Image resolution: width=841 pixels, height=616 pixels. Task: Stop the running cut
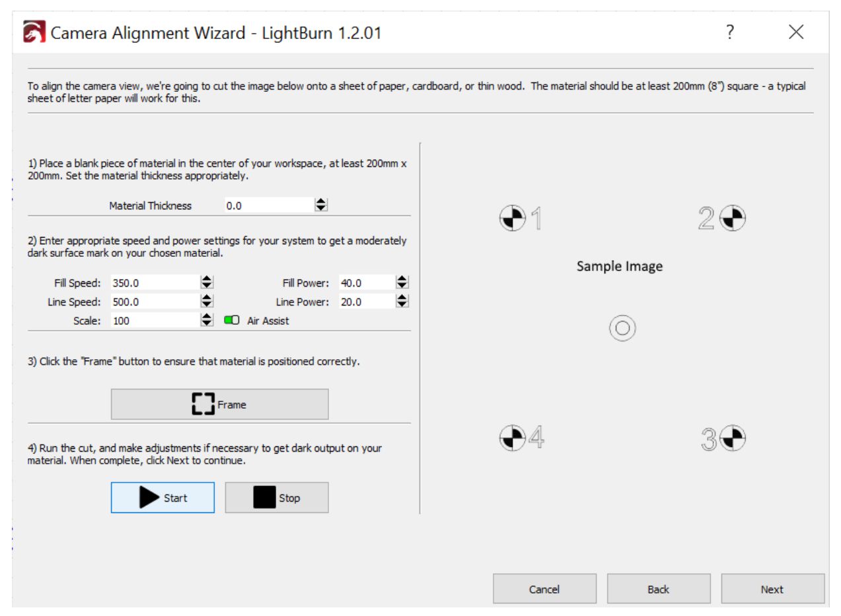[x=277, y=498]
